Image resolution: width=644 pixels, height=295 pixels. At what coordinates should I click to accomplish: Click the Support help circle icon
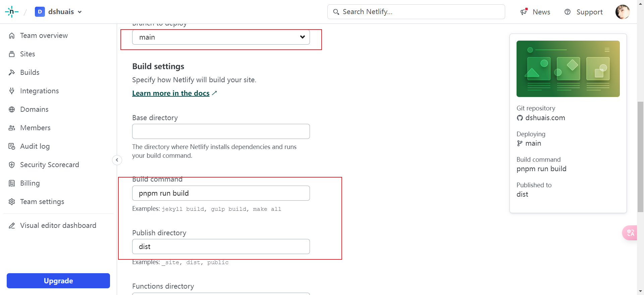[568, 12]
